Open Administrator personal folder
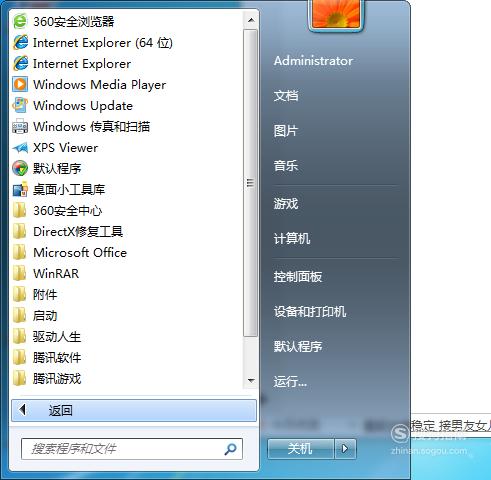This screenshot has width=491, height=480. pyautogui.click(x=313, y=61)
